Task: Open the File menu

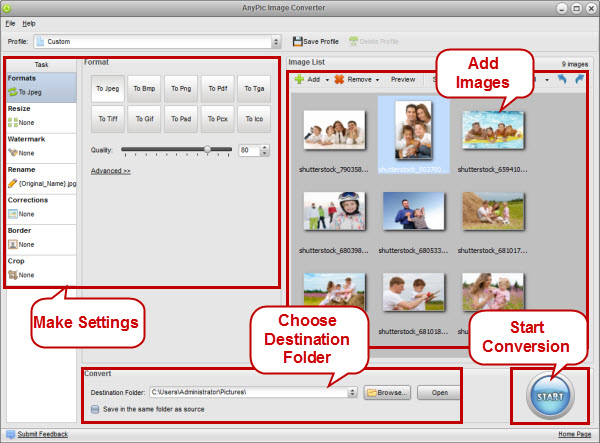Action: [9, 22]
